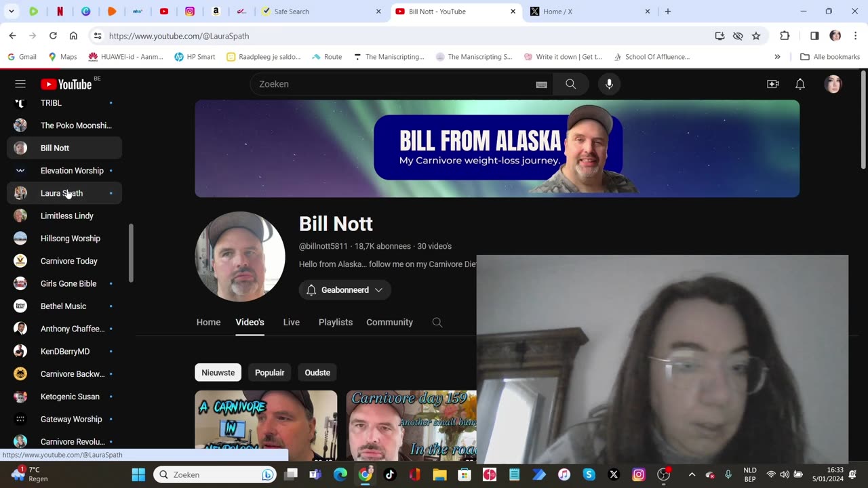The width and height of the screenshot is (868, 488).
Task: Open Elevation Worship subscription in sidebar
Action: tap(64, 171)
